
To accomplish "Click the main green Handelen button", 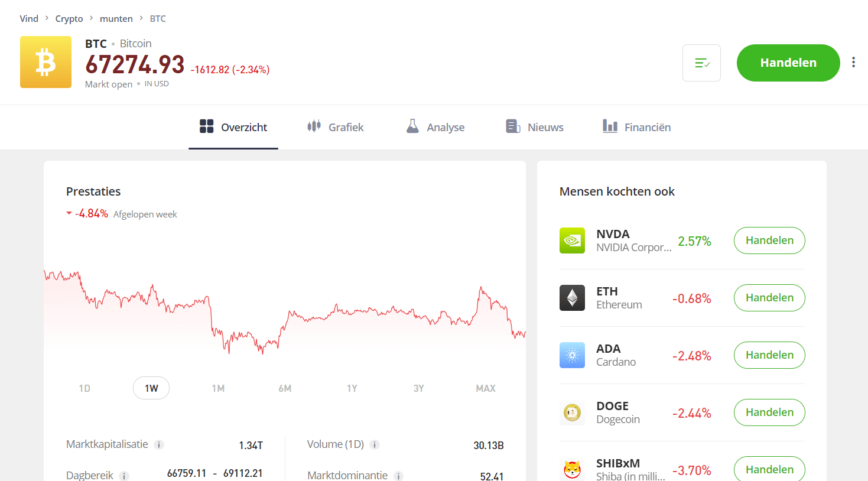I will pos(788,63).
